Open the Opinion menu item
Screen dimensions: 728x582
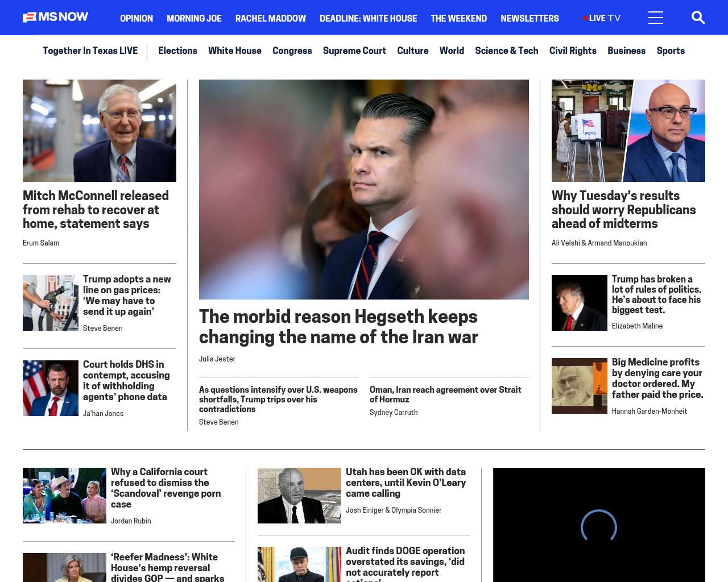click(x=136, y=18)
